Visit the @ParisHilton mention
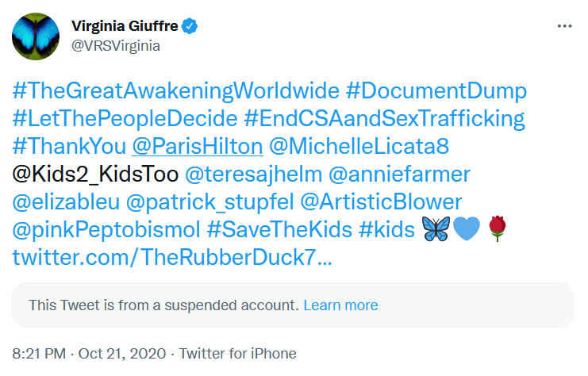 pyautogui.click(x=198, y=146)
